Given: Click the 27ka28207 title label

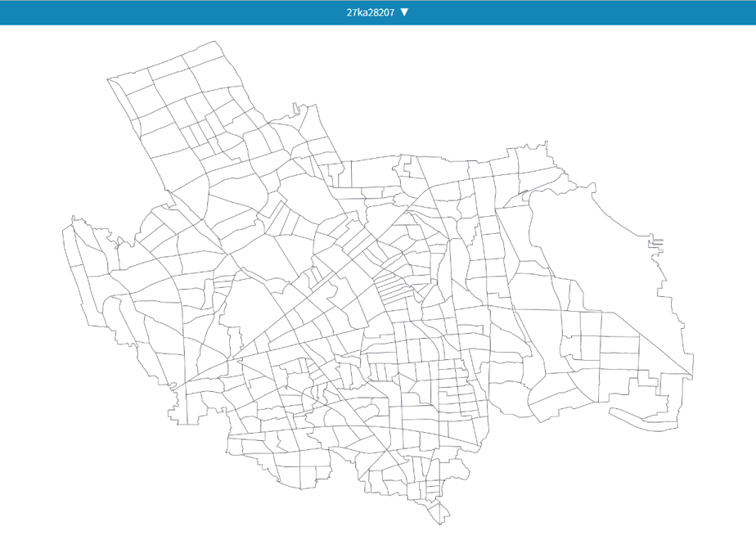Looking at the screenshot, I should pyautogui.click(x=371, y=12).
